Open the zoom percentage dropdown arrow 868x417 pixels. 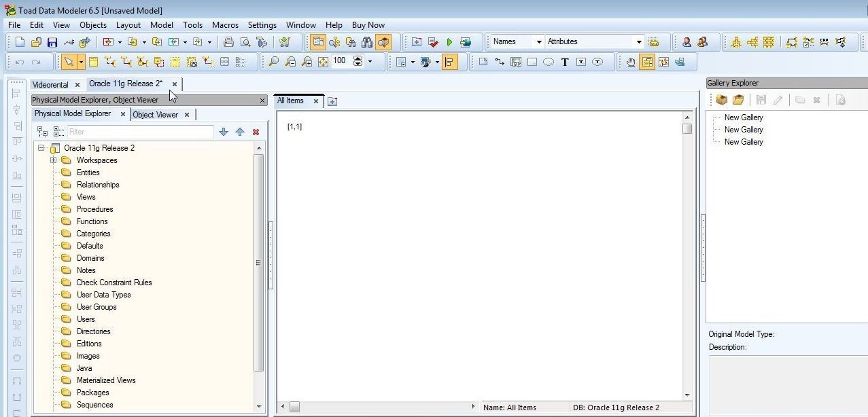pos(370,62)
